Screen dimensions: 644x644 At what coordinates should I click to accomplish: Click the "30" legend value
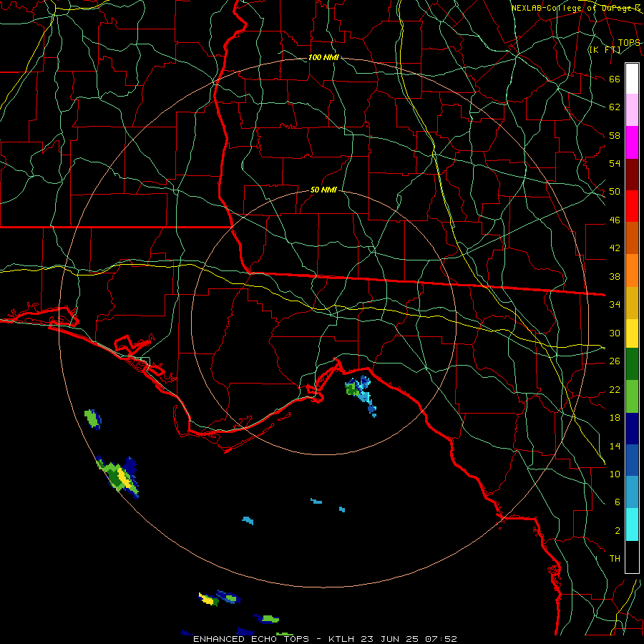[615, 333]
